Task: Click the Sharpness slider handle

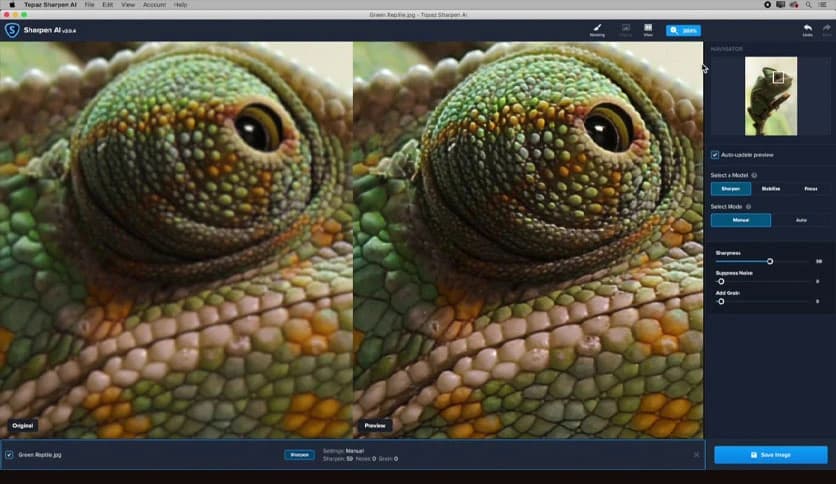Action: [x=770, y=261]
